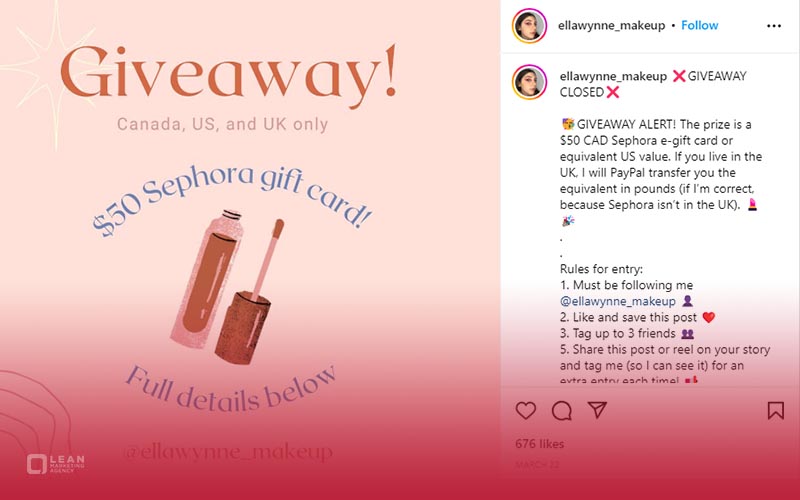
Task: Open the three-dot more options menu
Action: [774, 26]
